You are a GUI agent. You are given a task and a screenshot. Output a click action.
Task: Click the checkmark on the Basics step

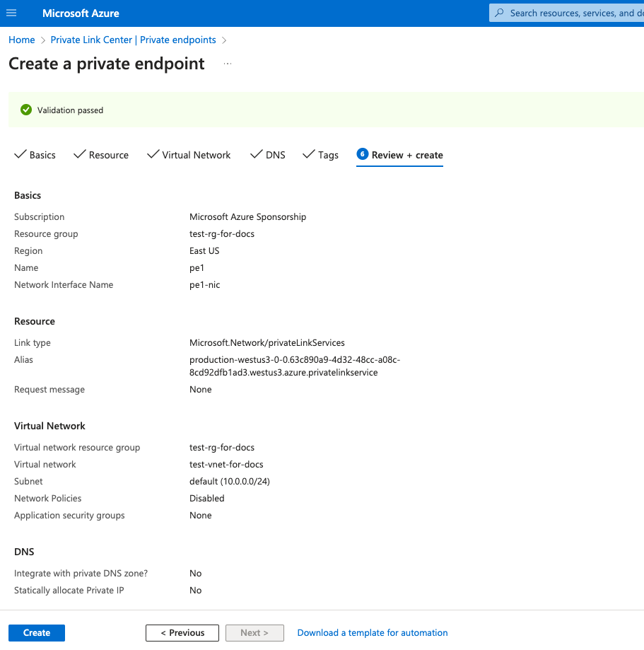click(x=21, y=154)
